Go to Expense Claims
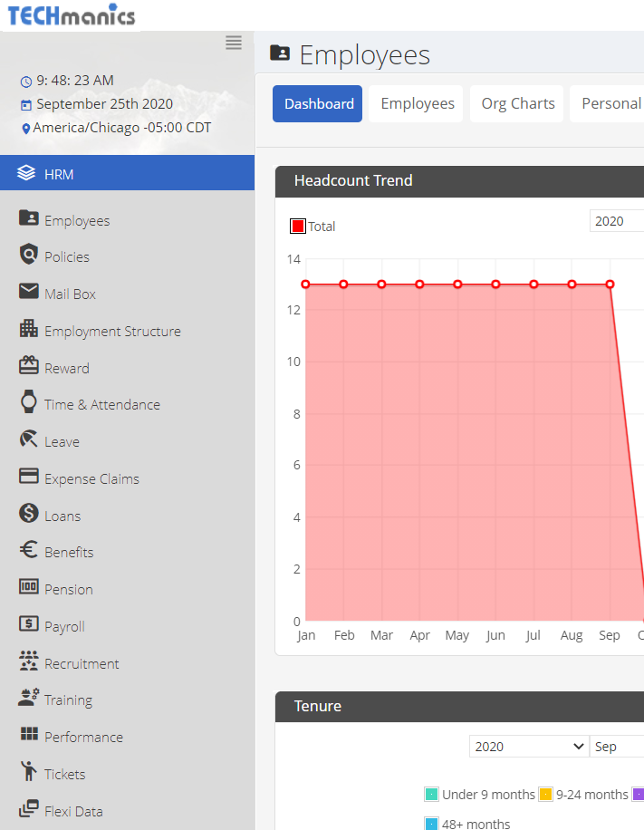This screenshot has width=644, height=830. coord(91,479)
